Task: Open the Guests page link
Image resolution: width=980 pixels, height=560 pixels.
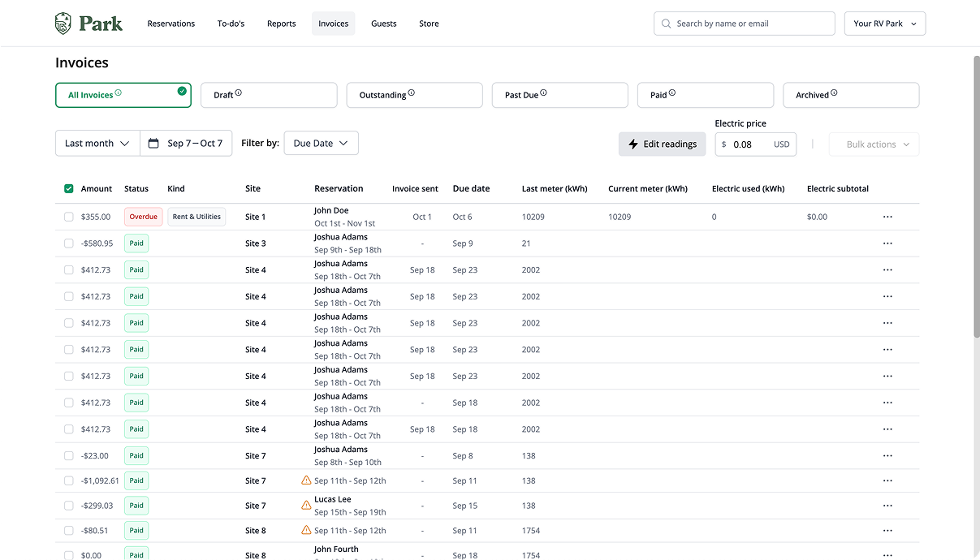Action: [384, 24]
